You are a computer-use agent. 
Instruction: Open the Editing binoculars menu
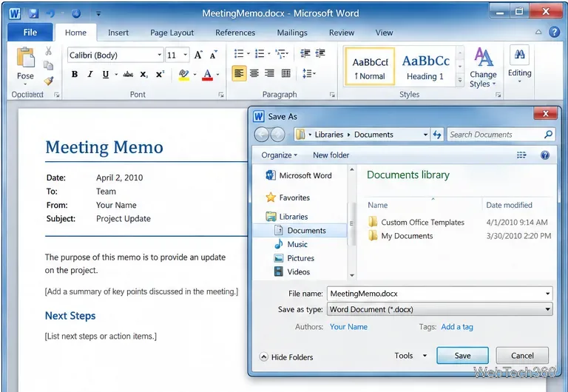pos(519,64)
